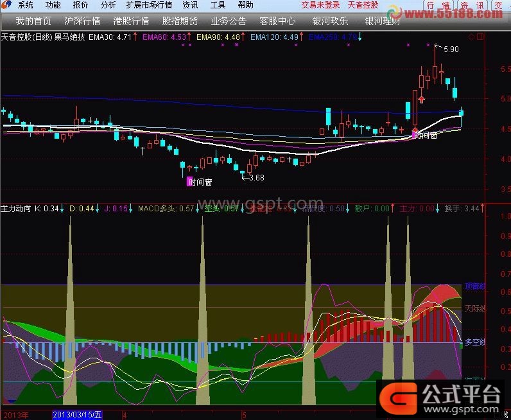Open the 扩展市场行情 menu
This screenshot has width=511, height=420.
click(149, 5)
